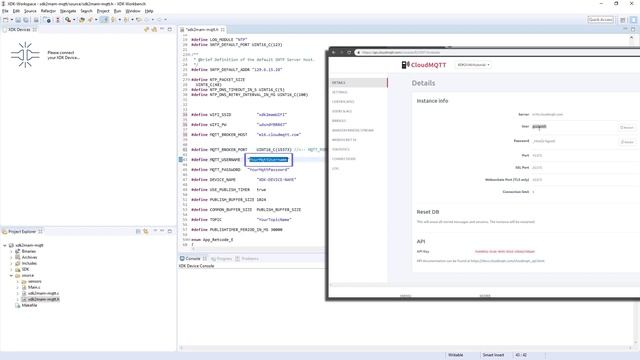Screen dimensions: 640x360
Task: Click the "YourMqttPassword" string
Action: pos(269,170)
